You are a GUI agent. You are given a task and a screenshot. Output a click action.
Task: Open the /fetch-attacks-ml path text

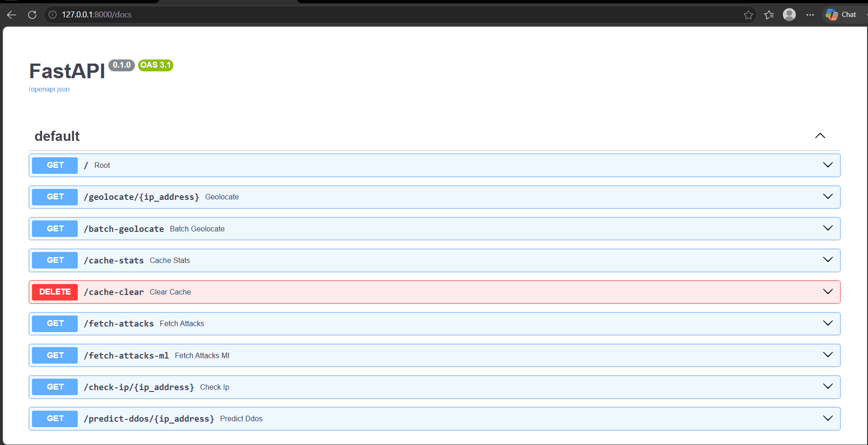126,355
